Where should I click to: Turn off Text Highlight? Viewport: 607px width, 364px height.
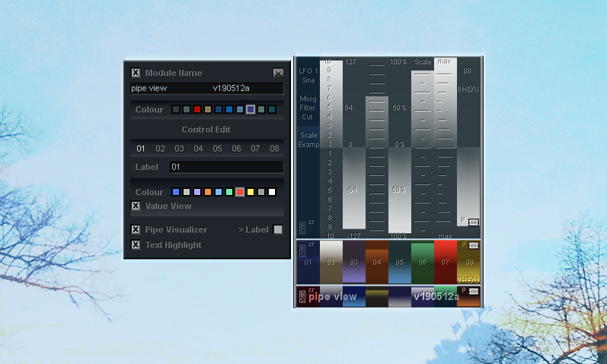[136, 244]
